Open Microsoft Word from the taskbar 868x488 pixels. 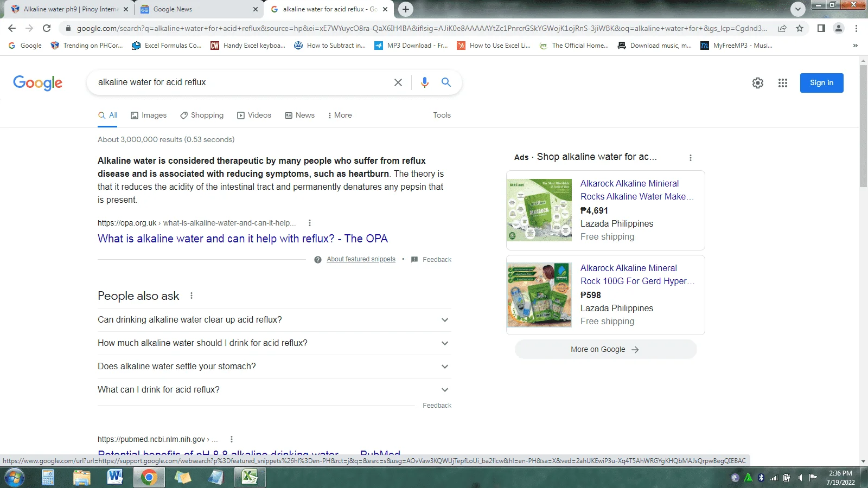pos(115,477)
